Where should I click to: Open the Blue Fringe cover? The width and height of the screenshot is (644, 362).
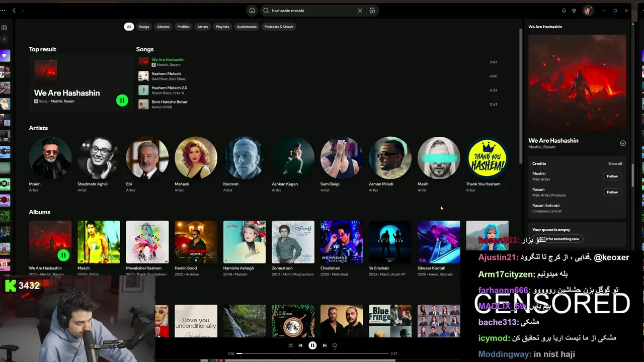(390, 321)
